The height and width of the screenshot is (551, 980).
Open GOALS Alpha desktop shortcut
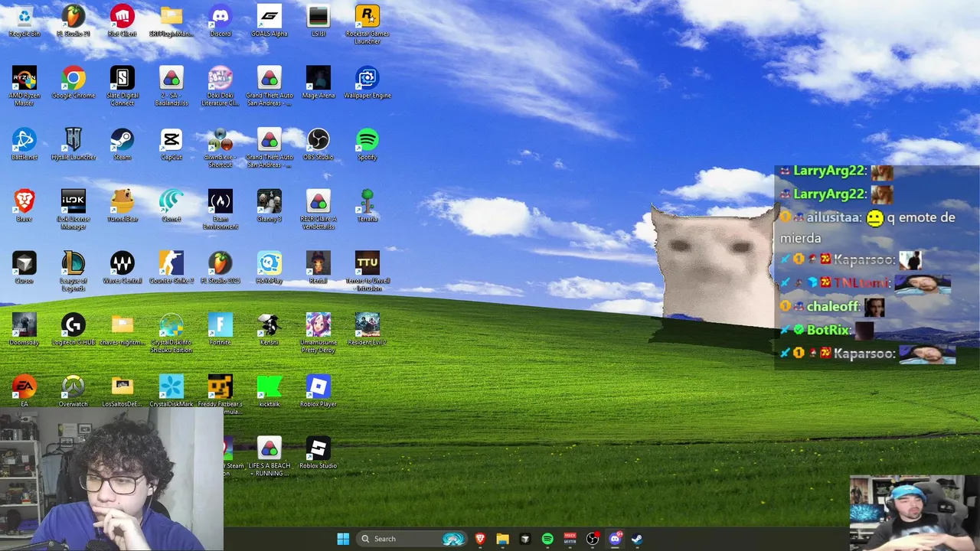click(269, 21)
